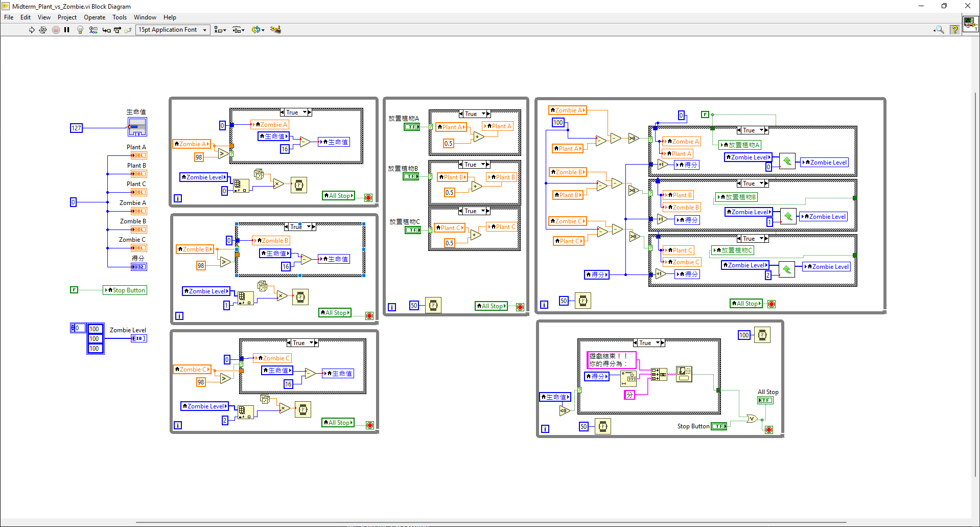980x527 pixels.
Task: Click the vertical scrollbar on right
Action: [975, 284]
